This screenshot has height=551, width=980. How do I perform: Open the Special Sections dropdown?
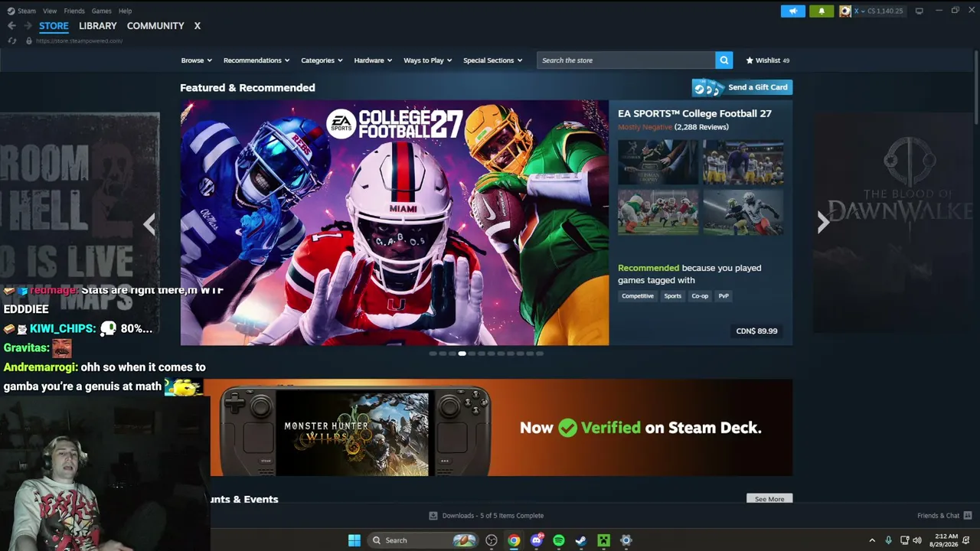point(493,60)
